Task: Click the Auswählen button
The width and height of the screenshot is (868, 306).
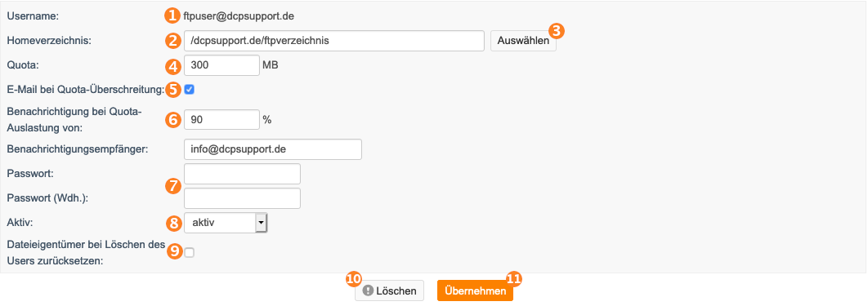Action: 523,41
